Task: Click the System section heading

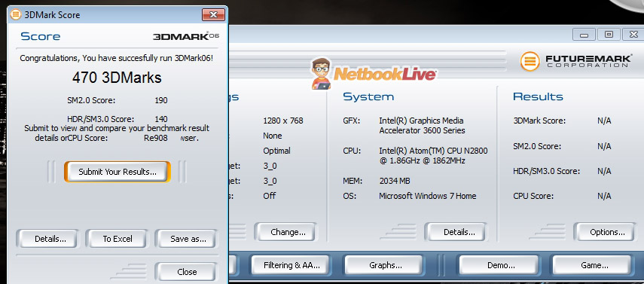Action: [368, 97]
